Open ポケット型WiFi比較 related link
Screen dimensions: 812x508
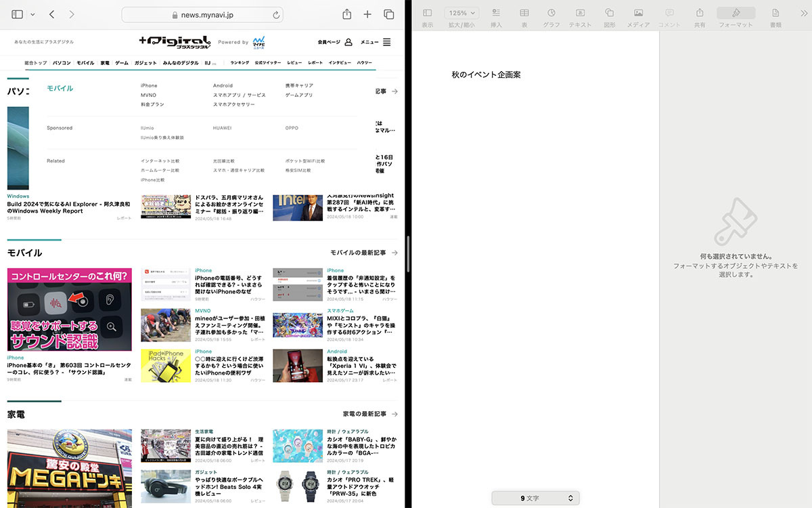305,161
